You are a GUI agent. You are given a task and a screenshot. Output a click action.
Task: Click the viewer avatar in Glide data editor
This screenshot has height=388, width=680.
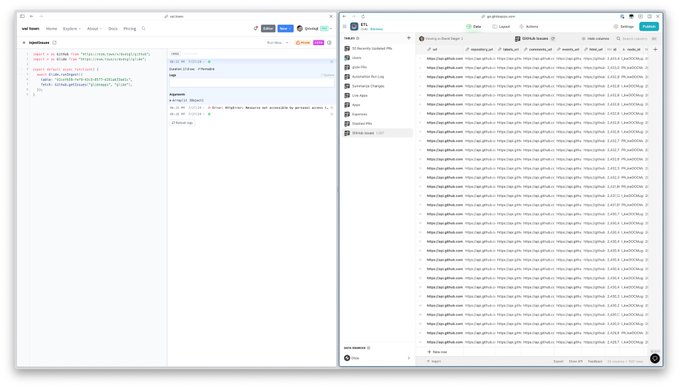click(422, 39)
